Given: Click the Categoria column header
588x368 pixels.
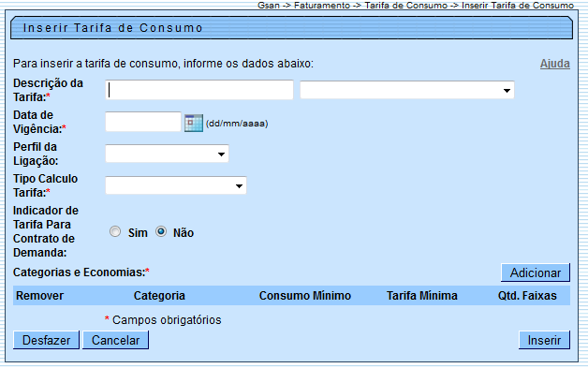Looking at the screenshot, I should pos(159,296).
